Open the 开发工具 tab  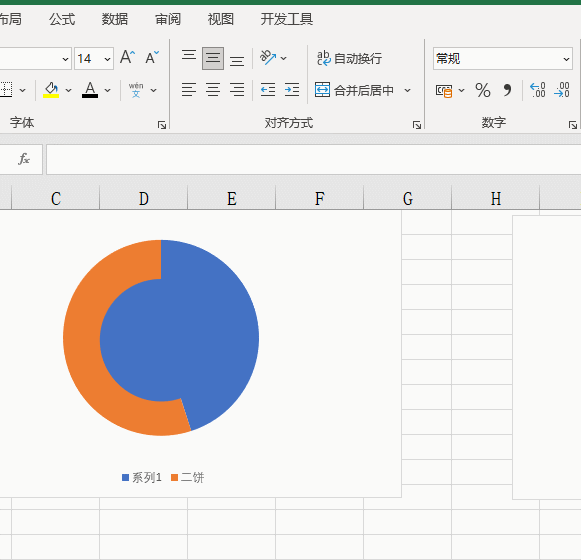pyautogui.click(x=286, y=19)
